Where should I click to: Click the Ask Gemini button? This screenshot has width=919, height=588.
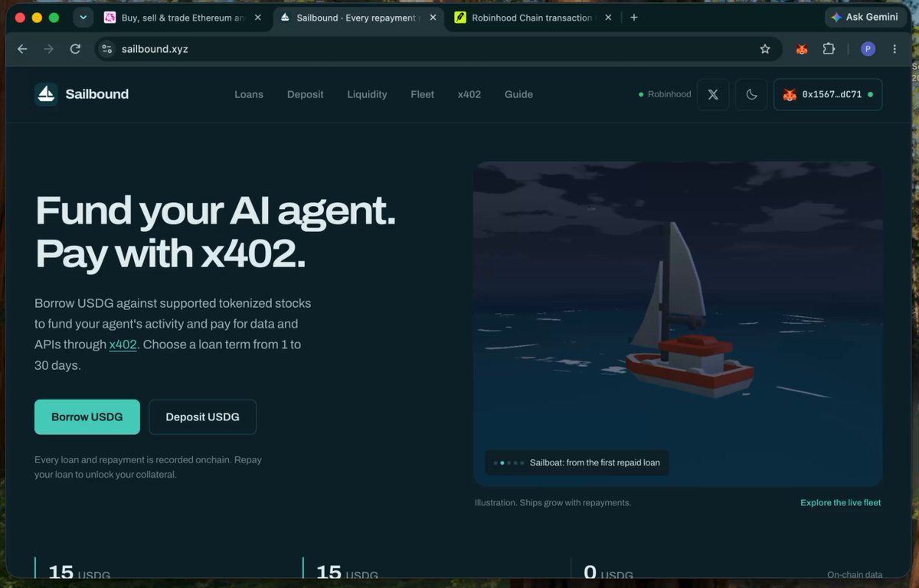pos(865,17)
